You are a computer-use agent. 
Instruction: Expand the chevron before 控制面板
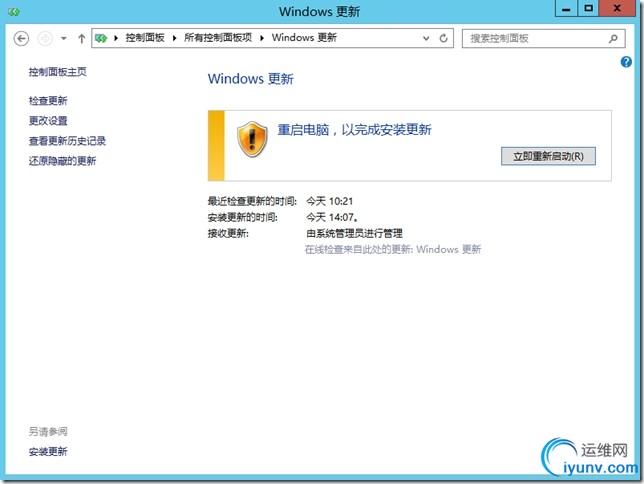(x=116, y=38)
